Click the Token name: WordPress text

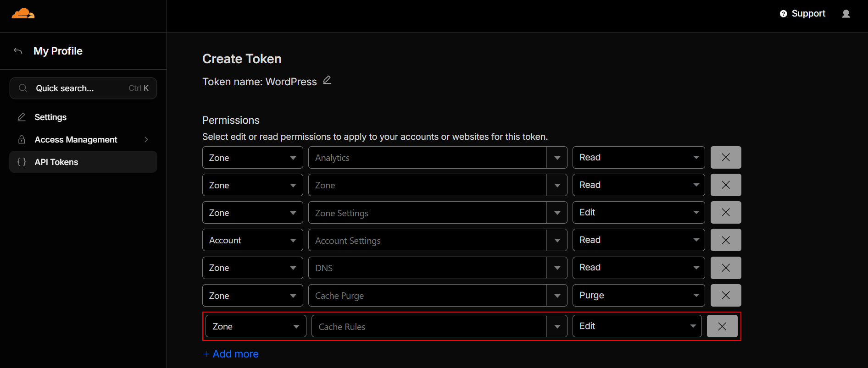click(x=260, y=82)
